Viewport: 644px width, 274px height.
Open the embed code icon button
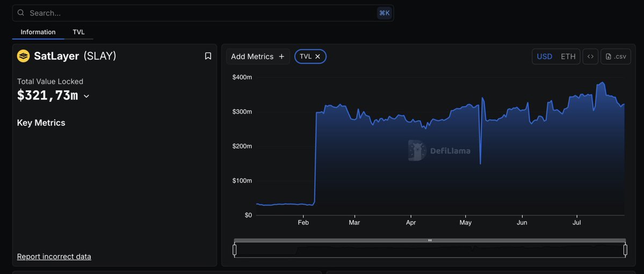pyautogui.click(x=590, y=57)
